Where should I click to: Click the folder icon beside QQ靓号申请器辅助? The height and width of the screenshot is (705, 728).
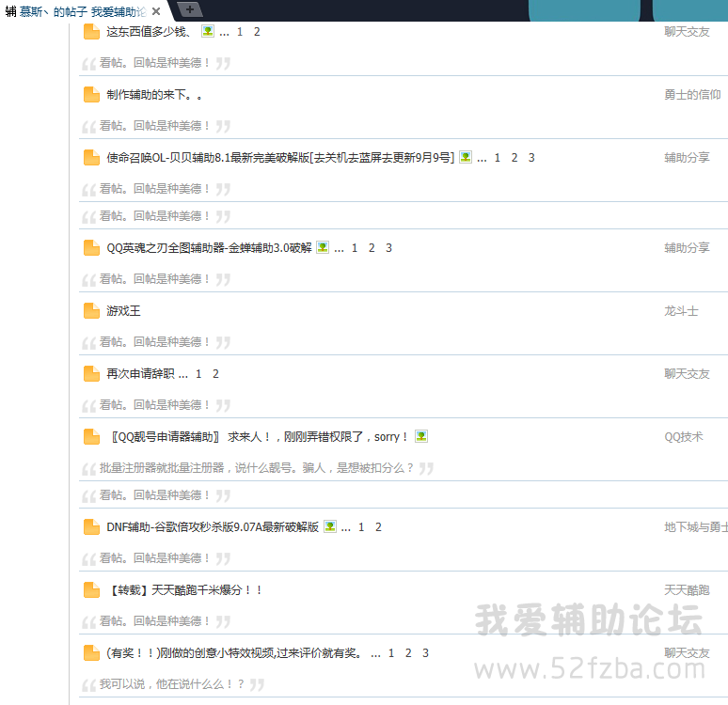(91, 437)
